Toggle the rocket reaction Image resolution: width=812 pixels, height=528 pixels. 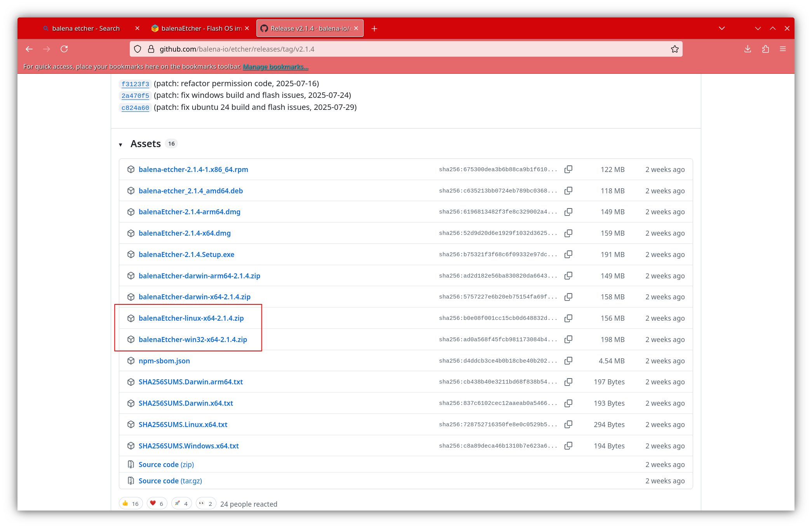click(x=181, y=504)
